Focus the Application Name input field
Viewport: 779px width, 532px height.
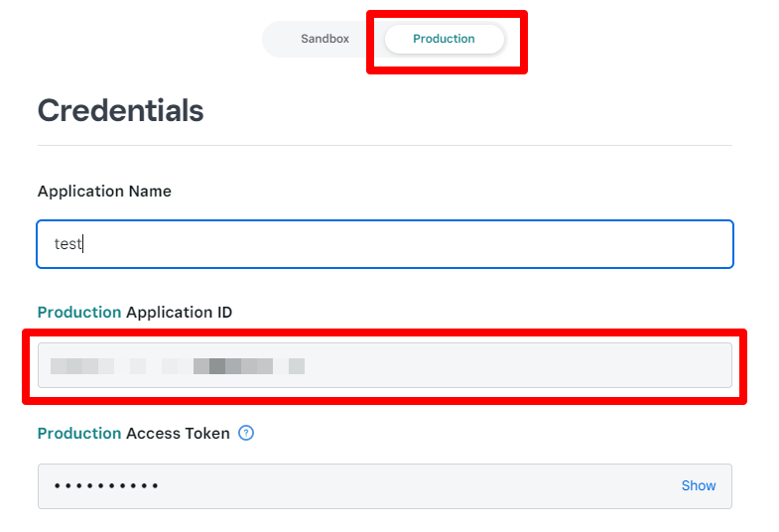(x=385, y=244)
